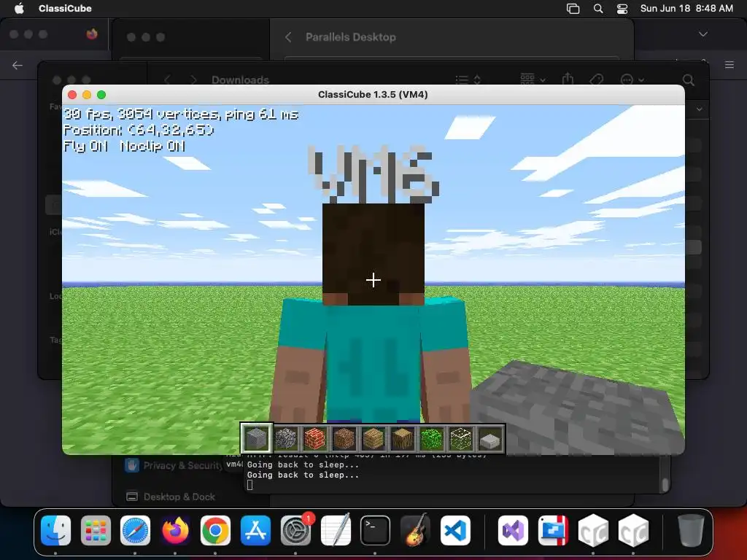The width and height of the screenshot is (747, 560).
Task: Select the green leaves block in the hotbar
Action: pyautogui.click(x=432, y=438)
